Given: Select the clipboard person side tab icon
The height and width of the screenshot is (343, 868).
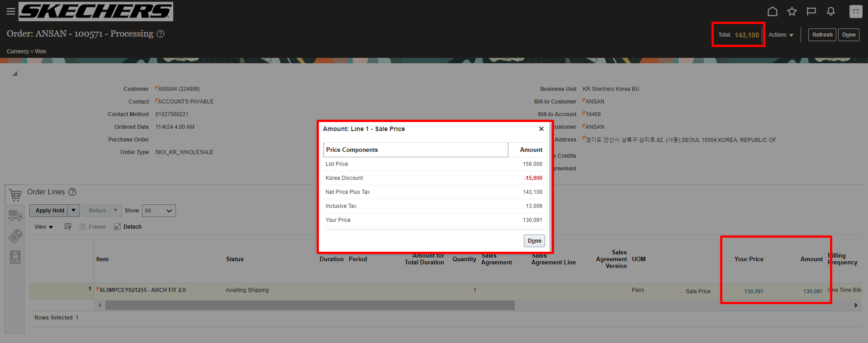Looking at the screenshot, I should tap(15, 257).
